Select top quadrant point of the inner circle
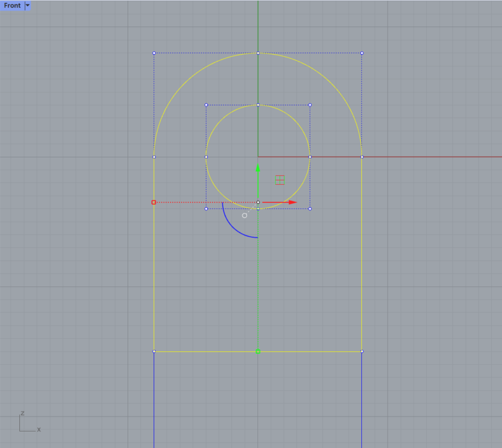The height and width of the screenshot is (448, 502). tap(258, 105)
